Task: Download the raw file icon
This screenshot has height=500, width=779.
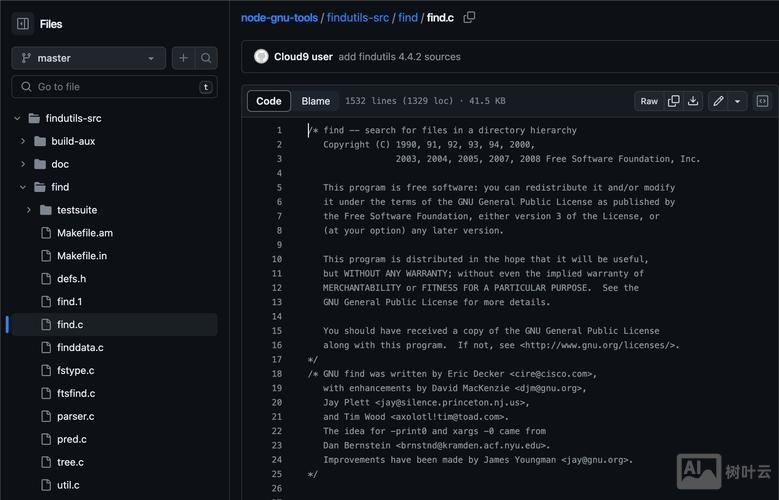Action: coord(693,101)
